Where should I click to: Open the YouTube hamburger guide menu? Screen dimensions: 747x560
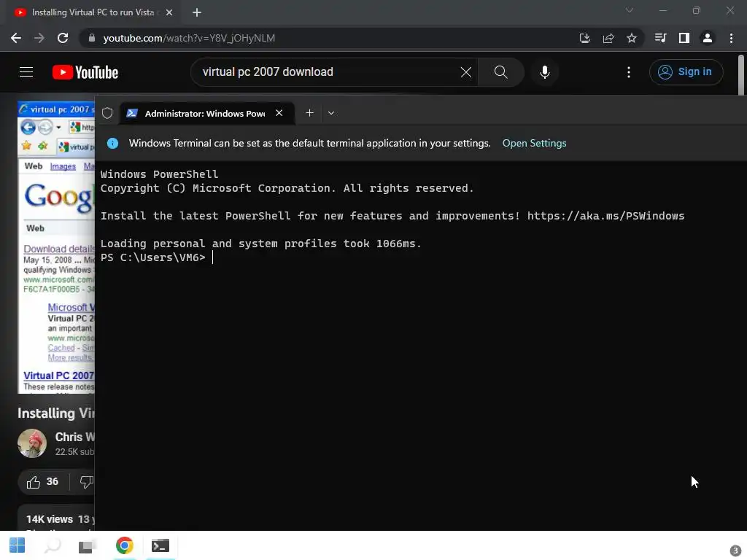26,72
